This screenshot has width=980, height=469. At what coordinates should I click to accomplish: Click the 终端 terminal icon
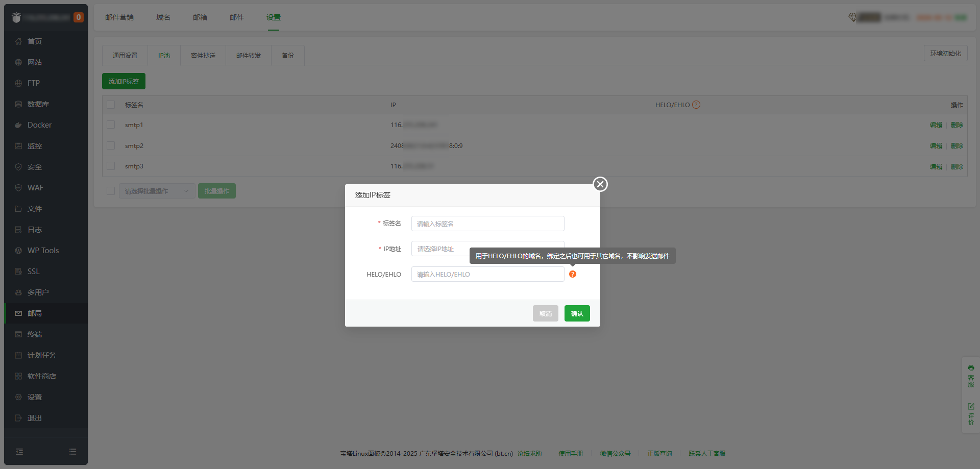pos(18,334)
